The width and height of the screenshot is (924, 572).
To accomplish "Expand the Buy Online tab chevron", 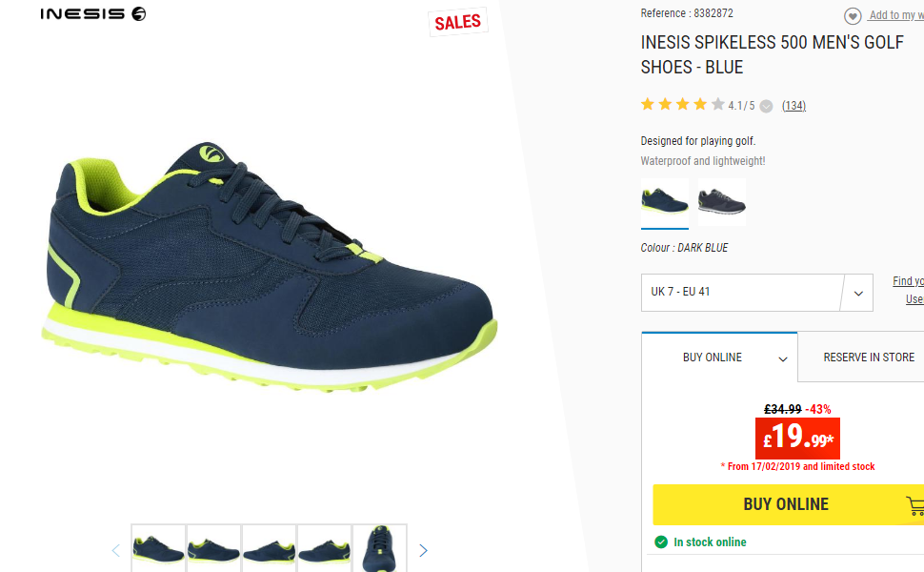I will coord(783,359).
